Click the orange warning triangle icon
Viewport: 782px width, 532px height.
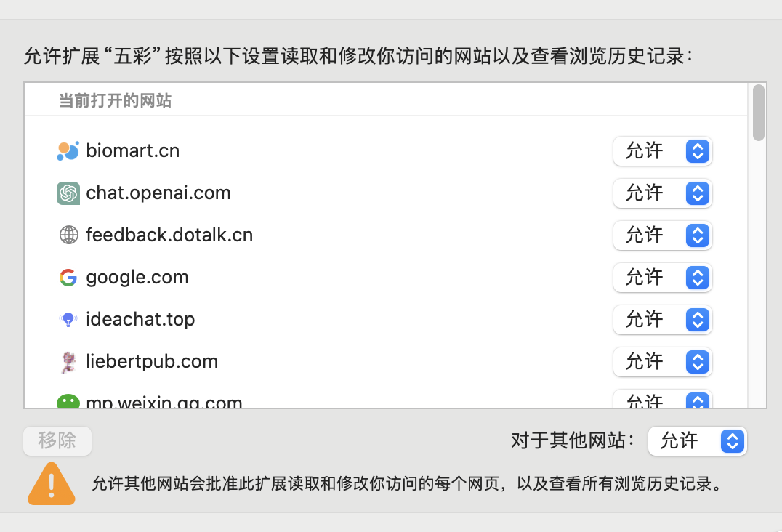click(52, 483)
